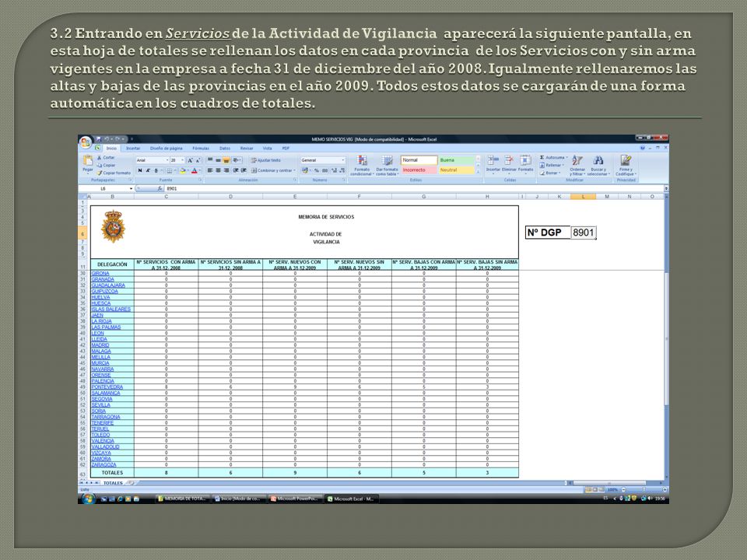Switch to the Fórmulas tab
This screenshot has height=560, width=747.
click(201, 149)
